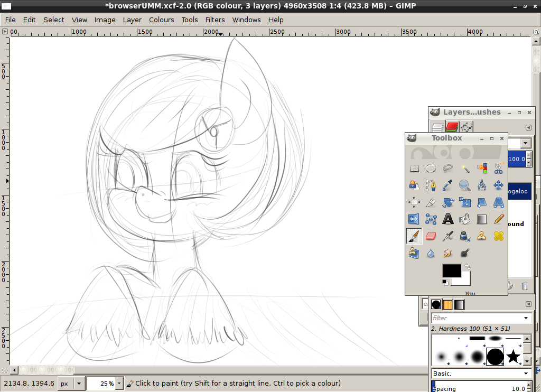Image resolution: width=541 pixels, height=392 pixels.
Task: Select the Alignment tool
Action: [x=414, y=202]
